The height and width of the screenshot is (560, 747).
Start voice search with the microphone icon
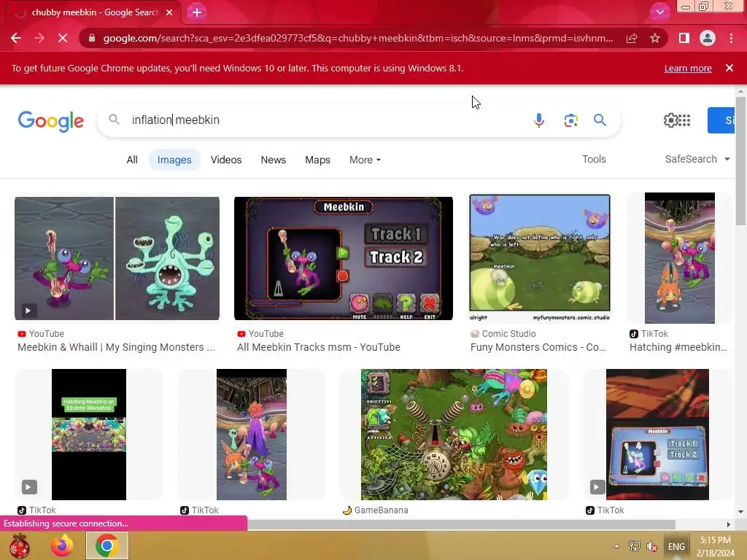coord(539,120)
